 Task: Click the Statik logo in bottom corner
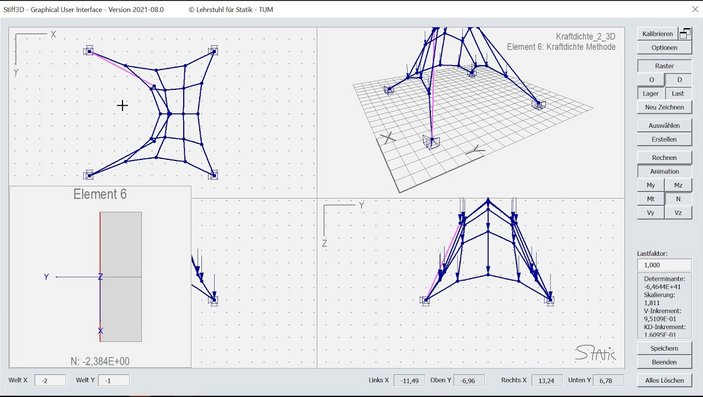click(595, 353)
